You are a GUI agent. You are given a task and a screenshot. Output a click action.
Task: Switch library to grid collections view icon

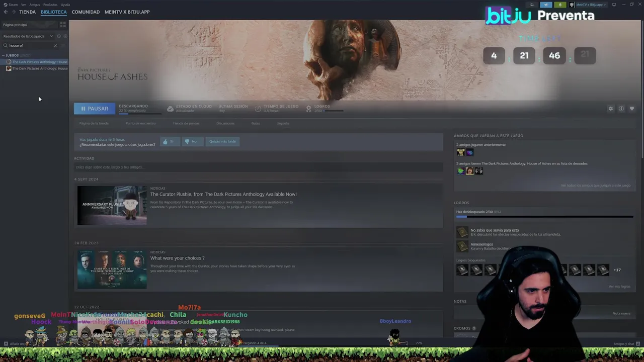[x=63, y=25]
